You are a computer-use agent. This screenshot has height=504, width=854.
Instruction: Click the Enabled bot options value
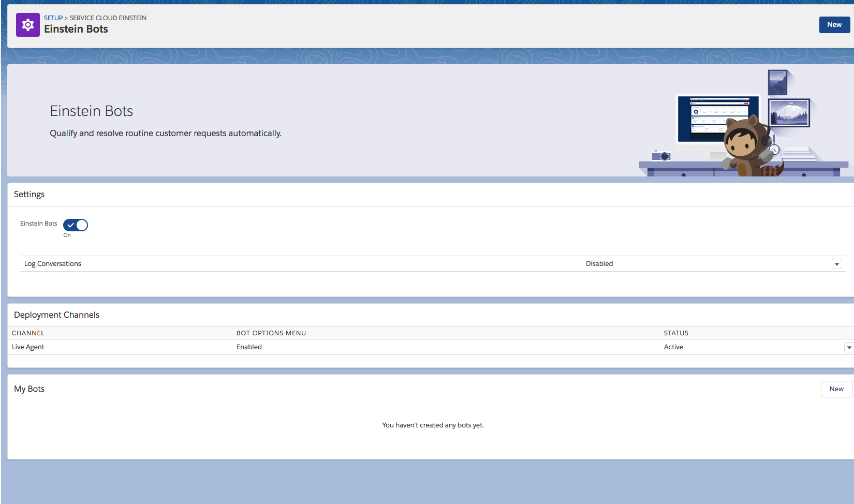249,347
